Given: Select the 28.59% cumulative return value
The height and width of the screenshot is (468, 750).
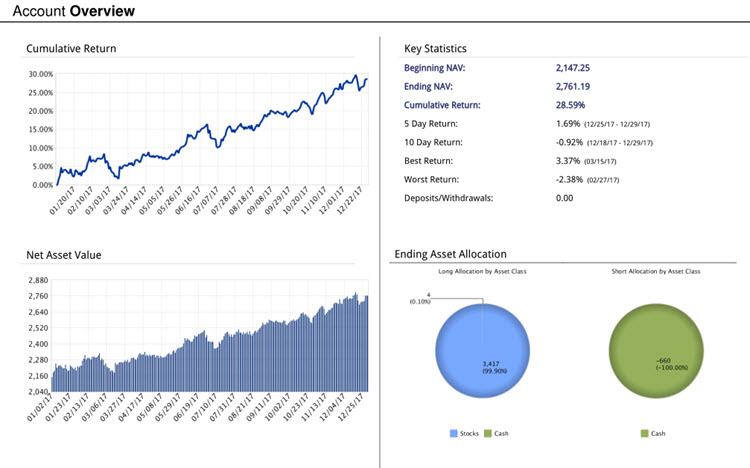Looking at the screenshot, I should point(571,105).
